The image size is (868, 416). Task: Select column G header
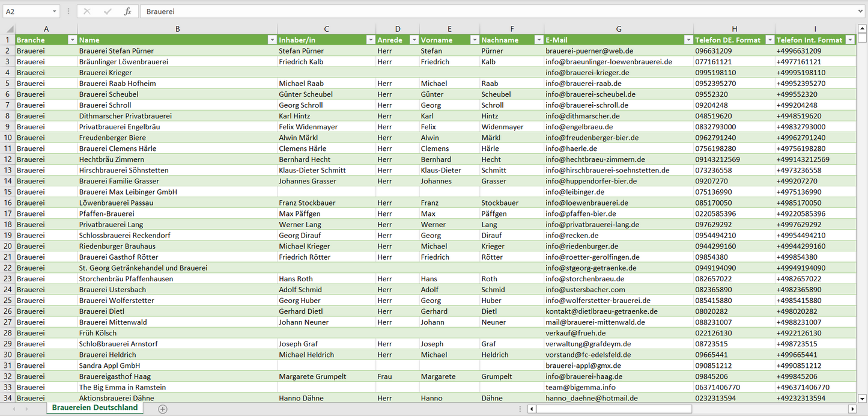pos(619,29)
